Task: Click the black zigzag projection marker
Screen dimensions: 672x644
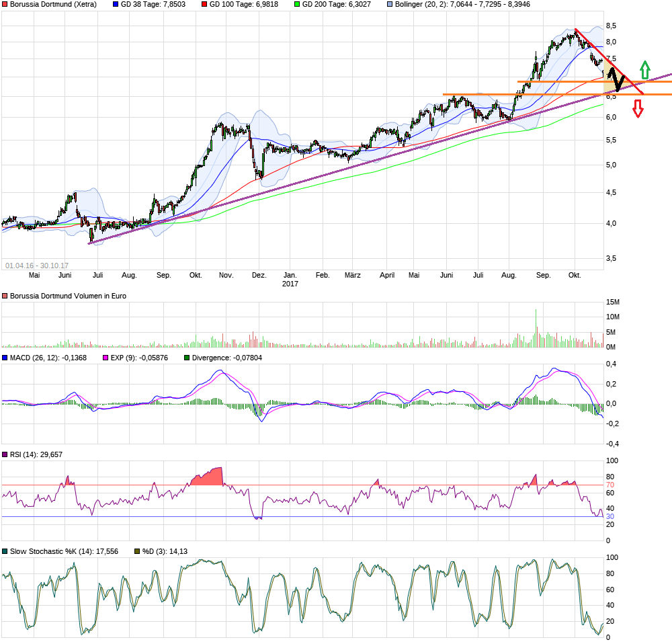Action: pyautogui.click(x=616, y=79)
